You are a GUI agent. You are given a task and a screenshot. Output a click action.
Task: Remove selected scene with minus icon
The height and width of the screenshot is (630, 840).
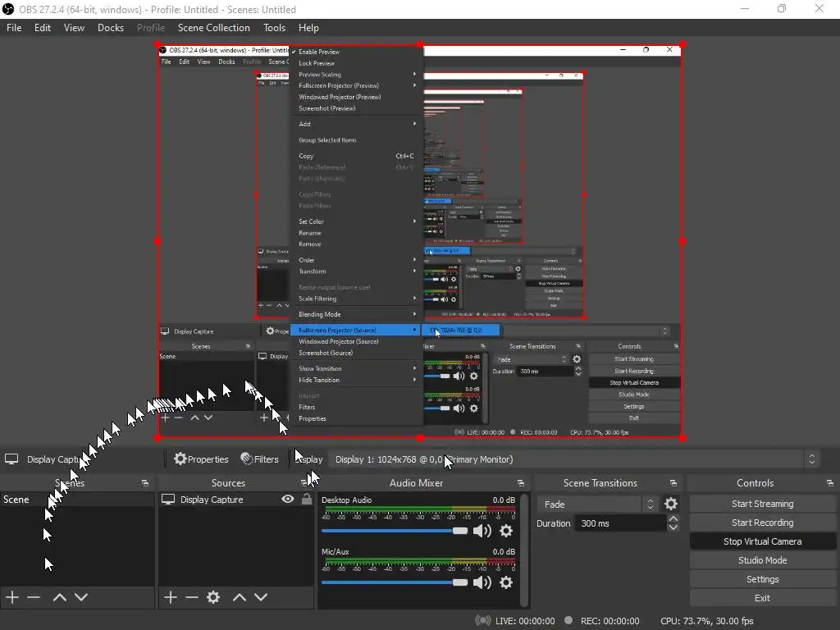point(34,597)
